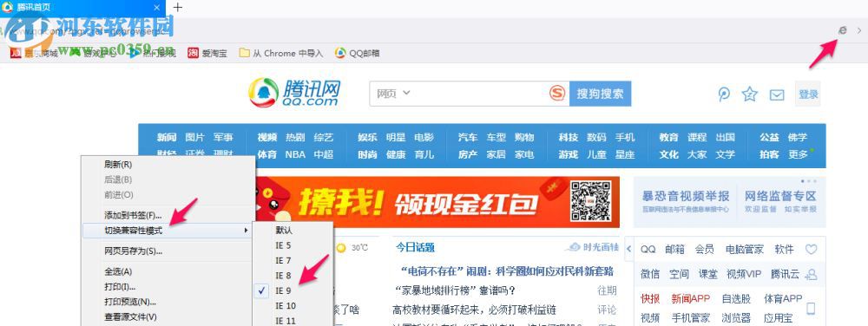Open the 新闻 navigation link

pyautogui.click(x=167, y=137)
